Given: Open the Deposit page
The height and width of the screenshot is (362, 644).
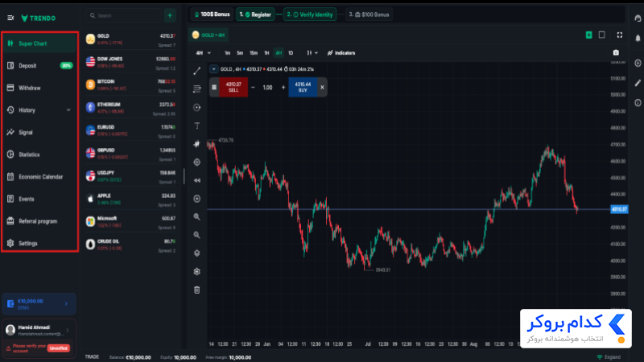Looking at the screenshot, I should (x=39, y=66).
